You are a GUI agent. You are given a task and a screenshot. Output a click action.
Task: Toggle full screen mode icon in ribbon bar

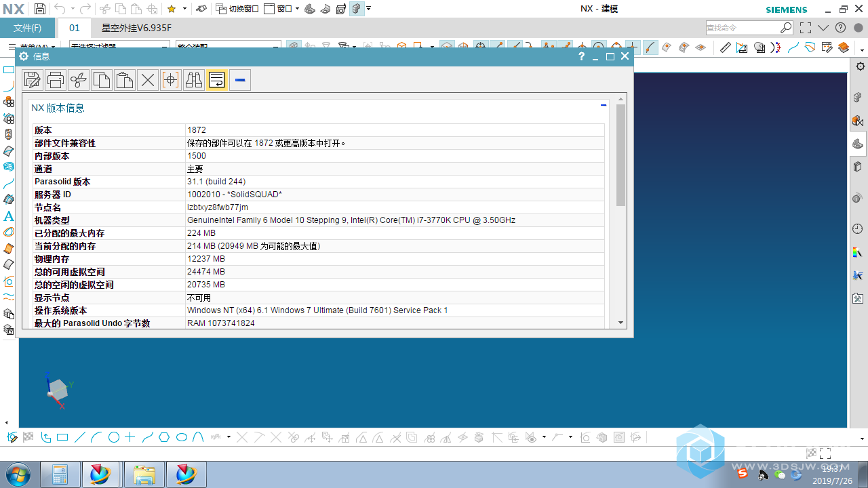click(x=805, y=28)
